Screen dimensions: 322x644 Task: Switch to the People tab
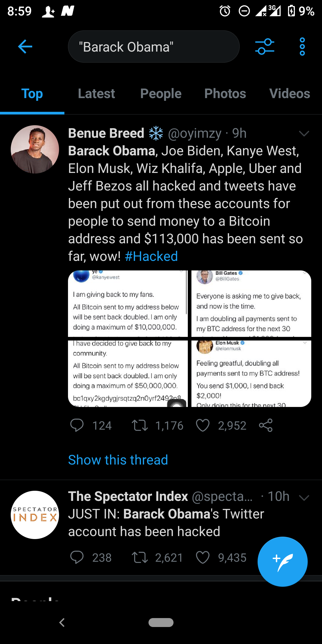(161, 94)
